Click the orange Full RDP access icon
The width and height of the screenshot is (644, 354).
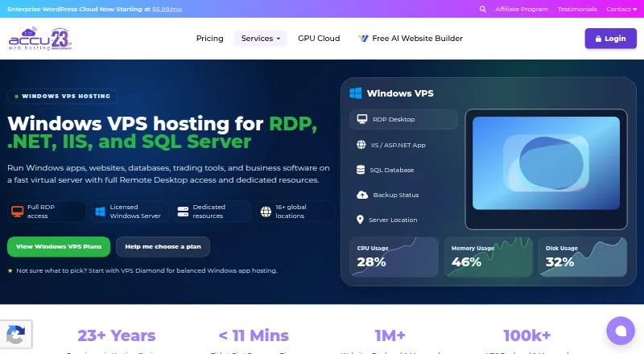(x=17, y=212)
